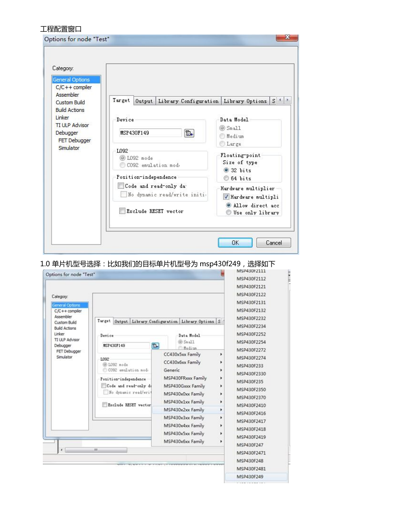
Task: Choose MSP430F249 from device list
Action: [x=256, y=477]
